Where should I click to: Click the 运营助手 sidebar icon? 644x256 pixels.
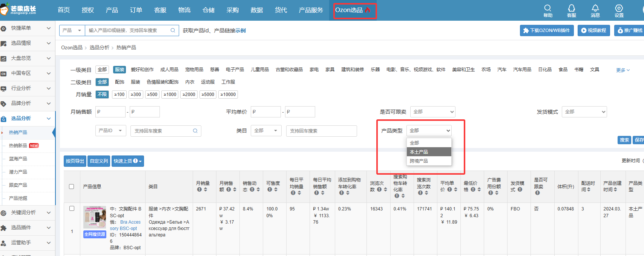[x=3, y=243]
